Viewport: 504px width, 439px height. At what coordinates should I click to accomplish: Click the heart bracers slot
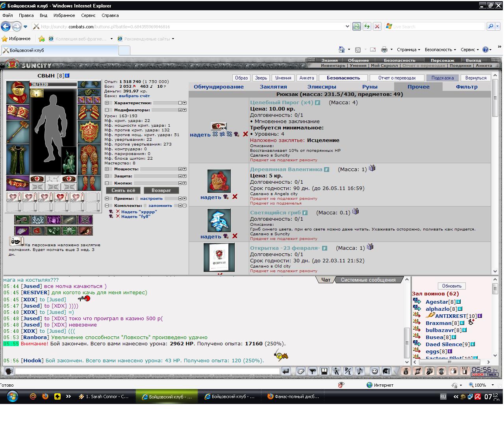pyautogui.click(x=17, y=113)
